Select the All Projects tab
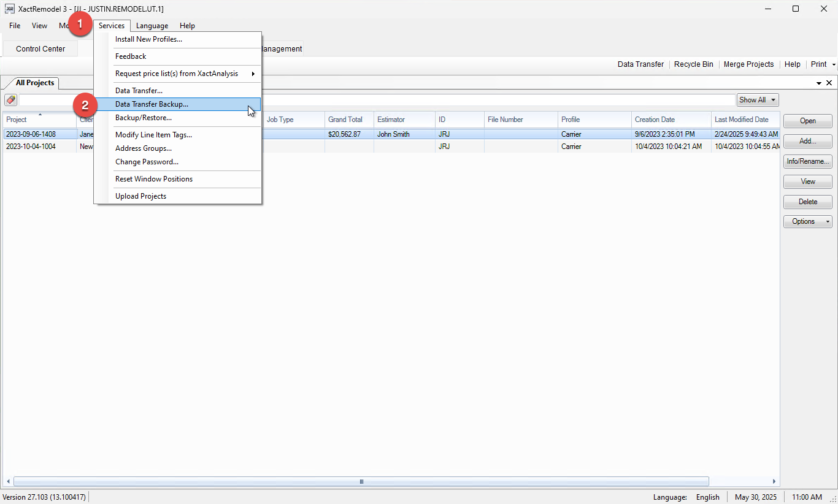 click(34, 83)
